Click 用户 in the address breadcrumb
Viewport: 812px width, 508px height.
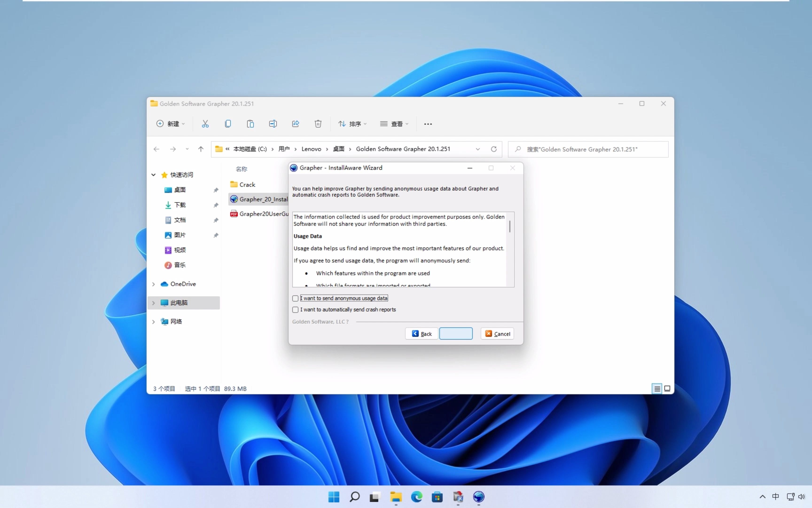284,149
